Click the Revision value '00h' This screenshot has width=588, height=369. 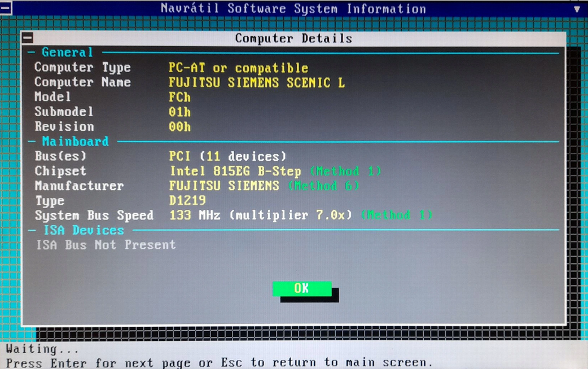[x=179, y=127]
